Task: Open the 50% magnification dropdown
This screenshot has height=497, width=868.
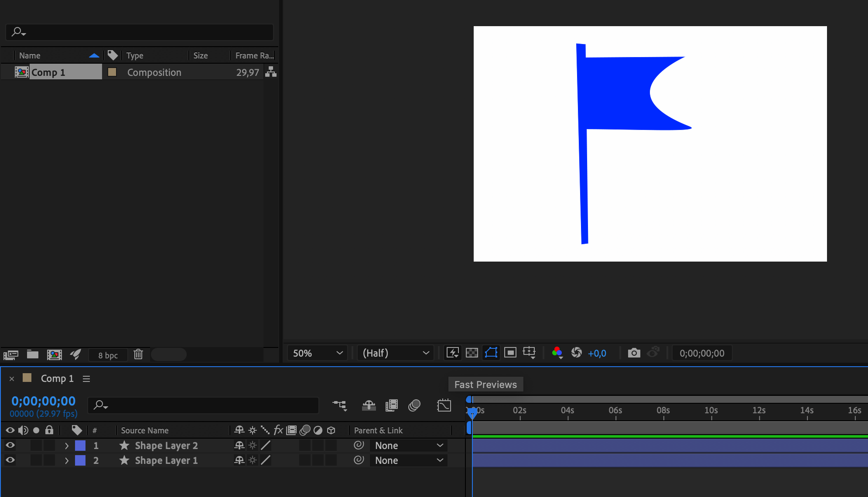Action: pyautogui.click(x=318, y=353)
